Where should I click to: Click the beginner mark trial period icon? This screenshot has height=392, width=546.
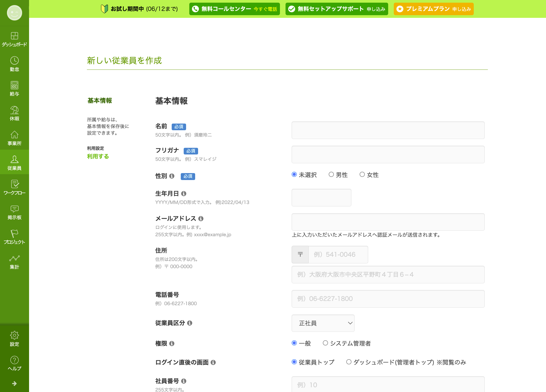(x=104, y=9)
